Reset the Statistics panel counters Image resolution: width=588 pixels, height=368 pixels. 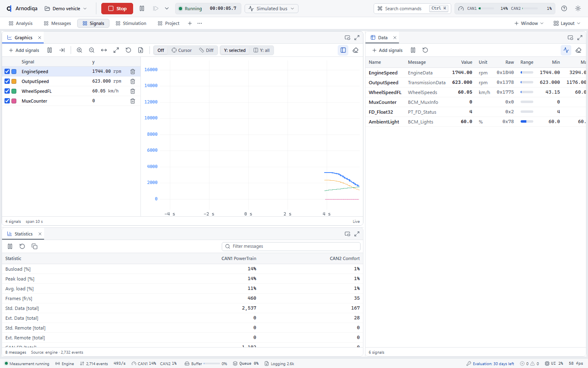[22, 247]
